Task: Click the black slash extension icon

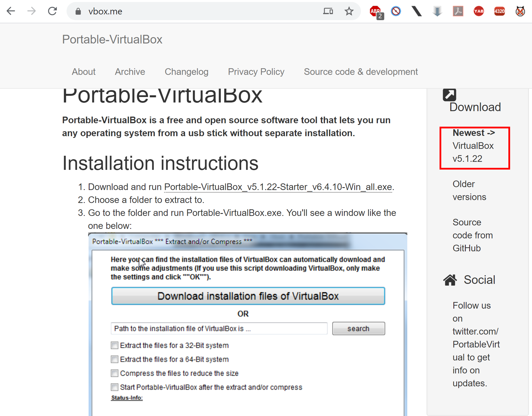Action: [416, 11]
